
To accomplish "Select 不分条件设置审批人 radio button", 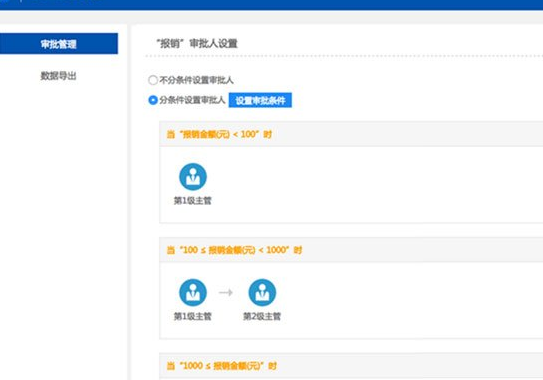I will click(x=153, y=80).
